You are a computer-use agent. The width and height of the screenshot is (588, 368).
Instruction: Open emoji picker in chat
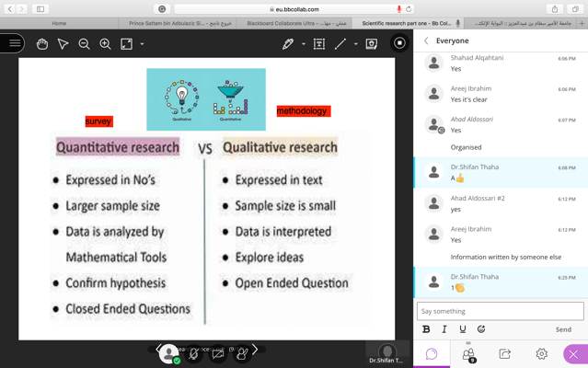pyautogui.click(x=481, y=329)
